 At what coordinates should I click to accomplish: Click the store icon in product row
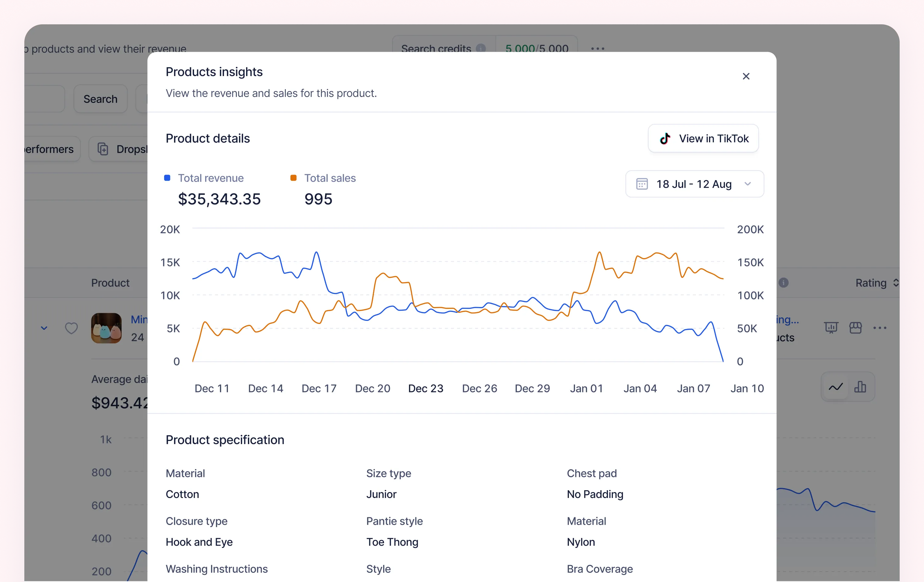[855, 328]
